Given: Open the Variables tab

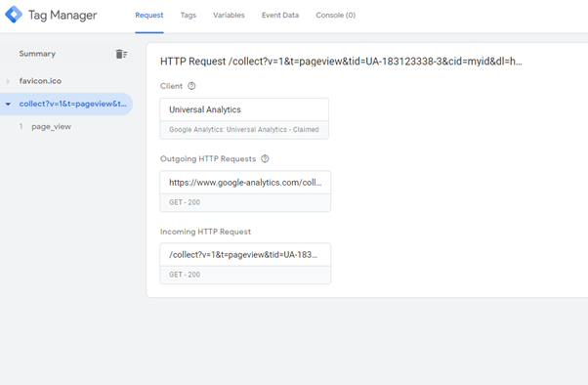Looking at the screenshot, I should 229,15.
